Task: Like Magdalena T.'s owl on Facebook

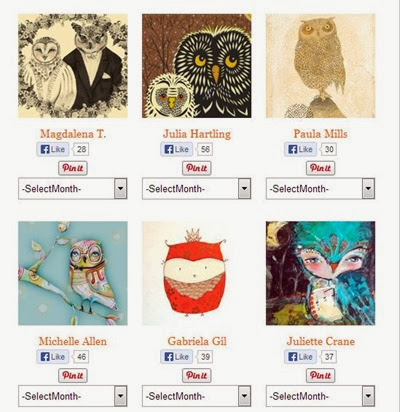Action: (53, 149)
